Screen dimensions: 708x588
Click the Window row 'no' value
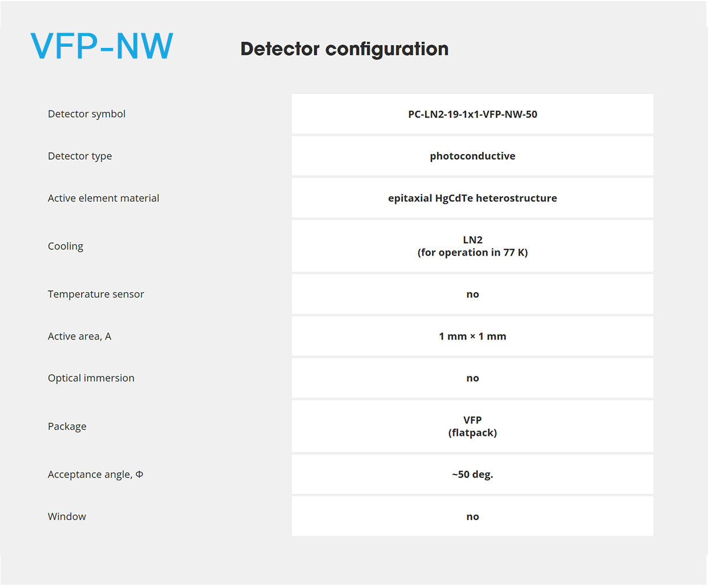tap(472, 516)
